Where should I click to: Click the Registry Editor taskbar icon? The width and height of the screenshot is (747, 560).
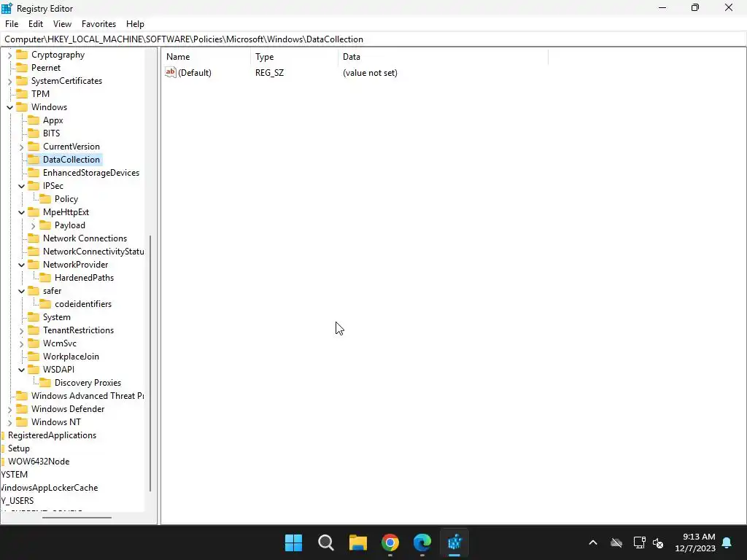pyautogui.click(x=454, y=542)
